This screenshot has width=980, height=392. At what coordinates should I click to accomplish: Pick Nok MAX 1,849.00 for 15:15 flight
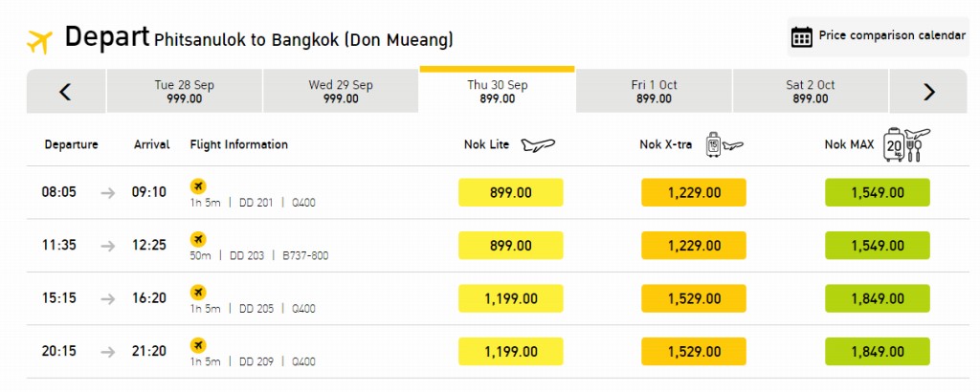878,298
